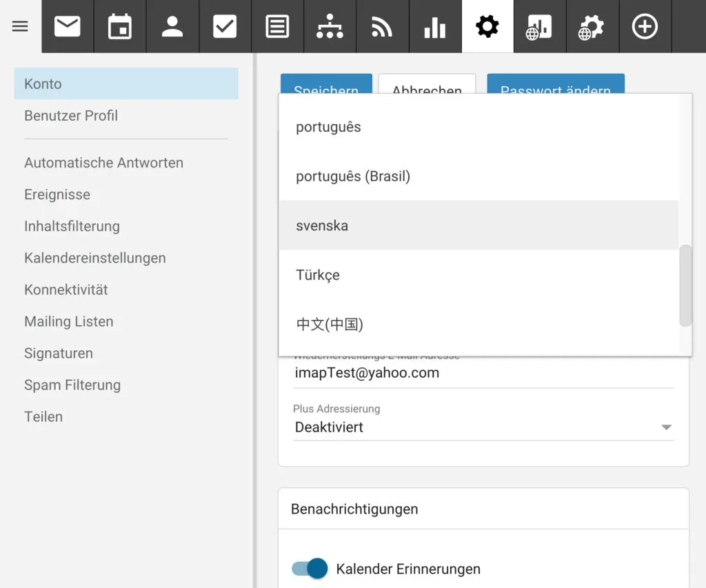Screen dimensions: 706x588
Task: Open the Reports bar chart icon
Action: pyautogui.click(x=434, y=27)
